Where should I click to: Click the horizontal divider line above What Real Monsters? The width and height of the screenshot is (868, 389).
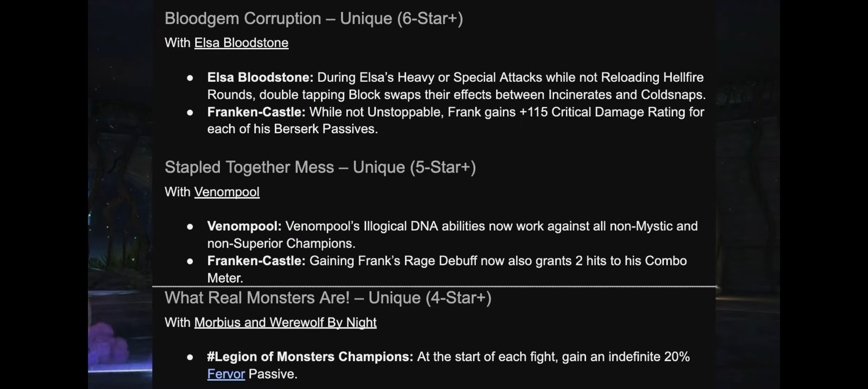[434, 287]
